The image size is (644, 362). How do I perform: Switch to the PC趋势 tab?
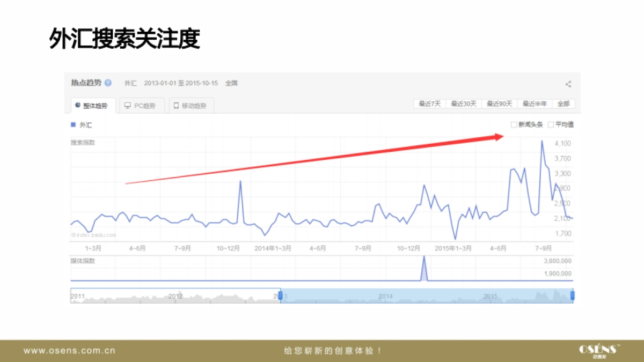tap(142, 105)
